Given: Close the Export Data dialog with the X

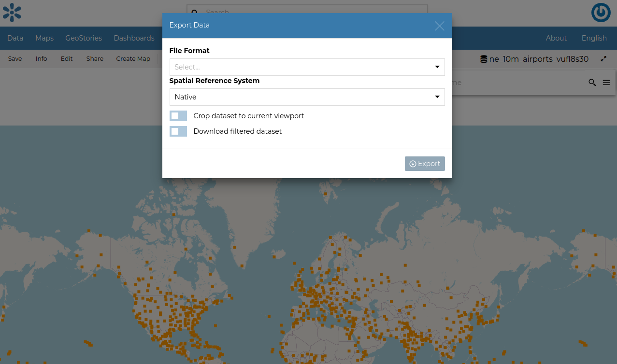Looking at the screenshot, I should (x=439, y=26).
